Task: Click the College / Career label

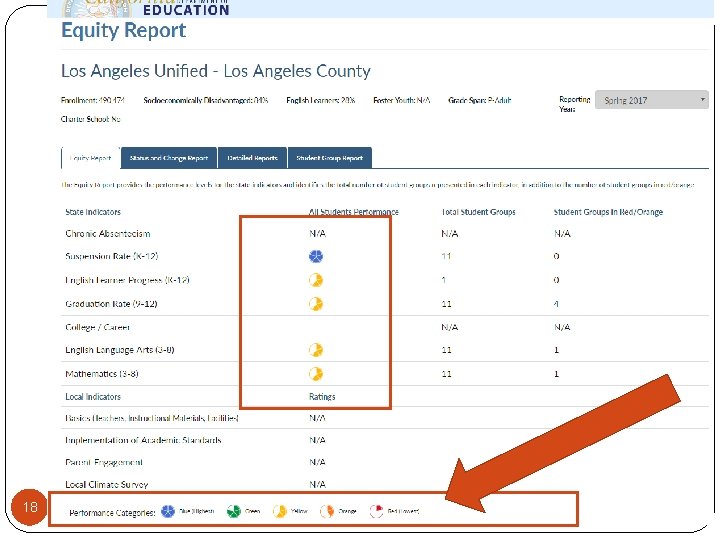Action: [97, 327]
